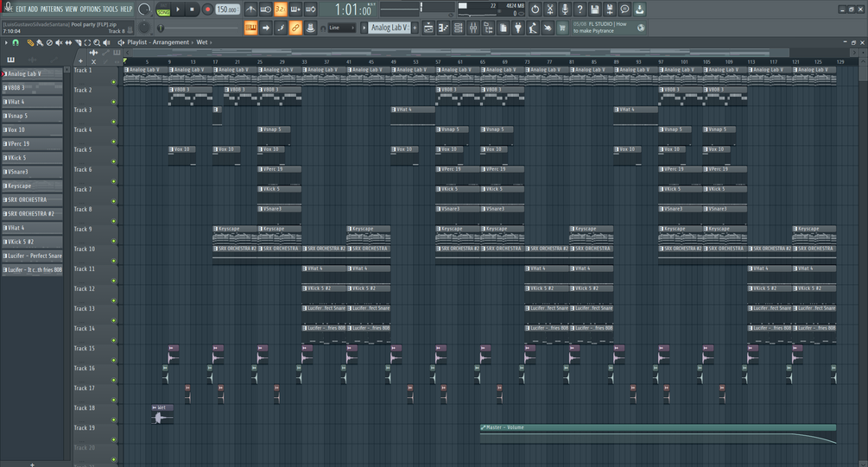Screen dimensions: 868x467
Task: Mute Track 1 with its green light
Action: pyautogui.click(x=114, y=82)
